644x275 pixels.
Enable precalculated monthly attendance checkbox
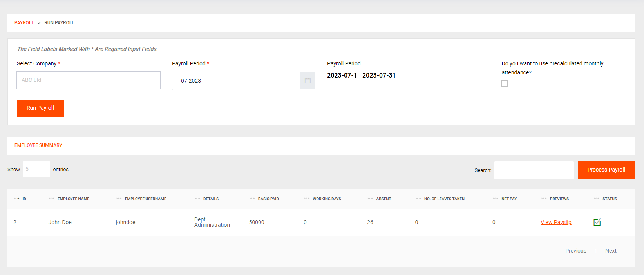(505, 83)
